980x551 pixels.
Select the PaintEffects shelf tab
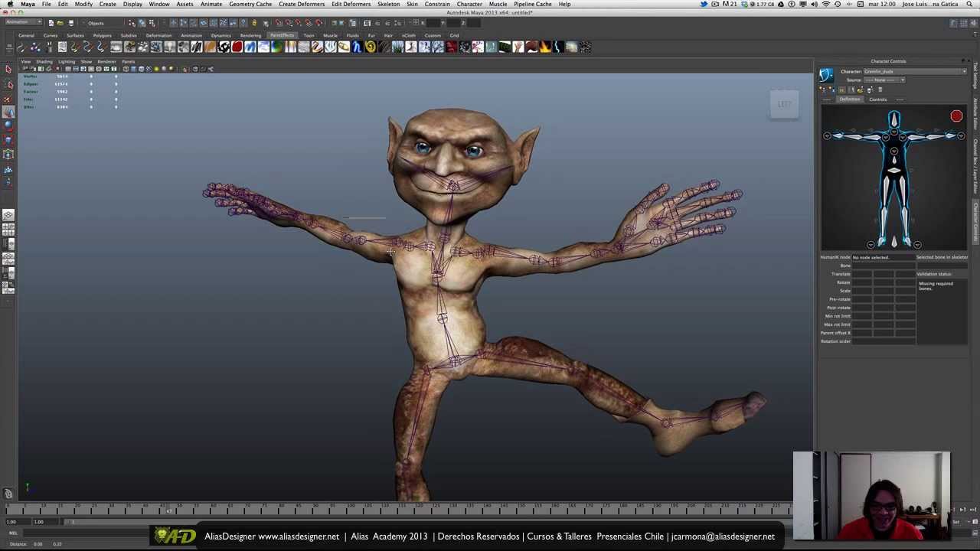click(x=282, y=35)
